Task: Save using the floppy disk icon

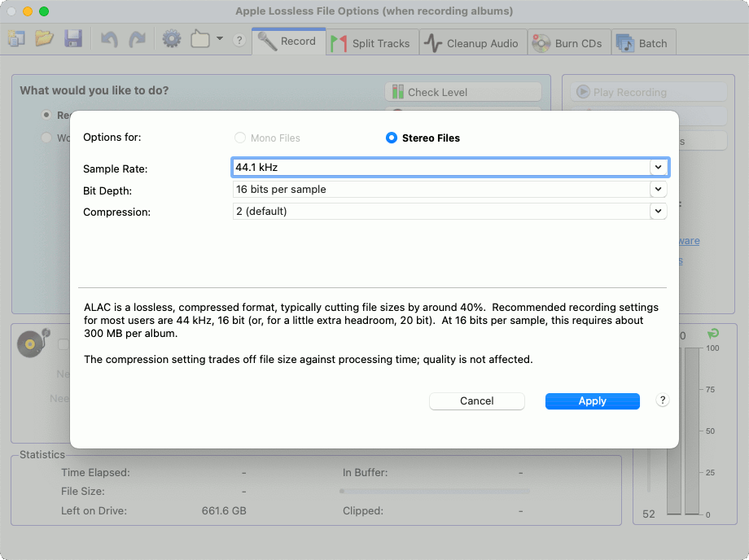Action: pyautogui.click(x=73, y=39)
